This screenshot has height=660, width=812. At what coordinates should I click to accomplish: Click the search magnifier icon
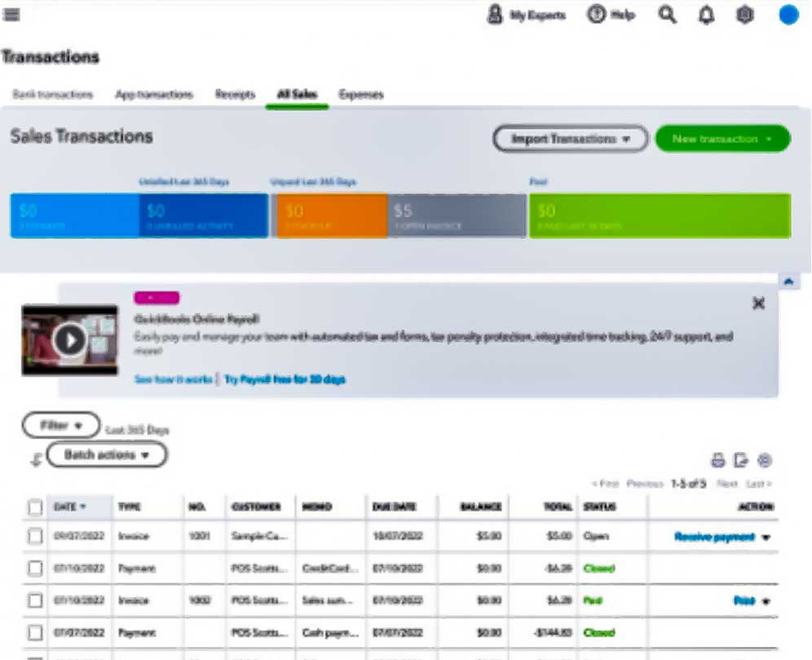point(667,15)
